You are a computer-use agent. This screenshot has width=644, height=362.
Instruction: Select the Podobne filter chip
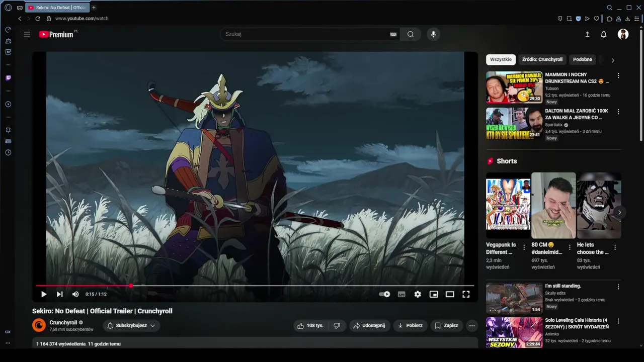click(x=583, y=59)
